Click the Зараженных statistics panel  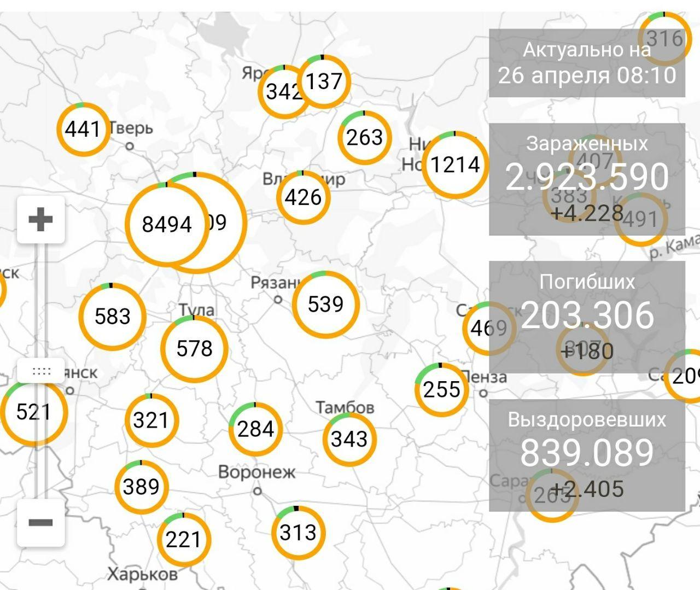pos(587,179)
